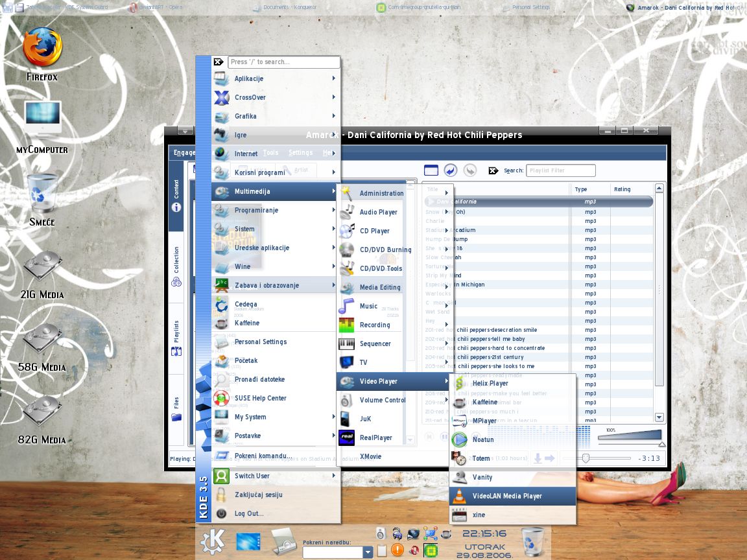Open Multimedija menu entry
This screenshot has width=747, height=560.
tap(276, 191)
